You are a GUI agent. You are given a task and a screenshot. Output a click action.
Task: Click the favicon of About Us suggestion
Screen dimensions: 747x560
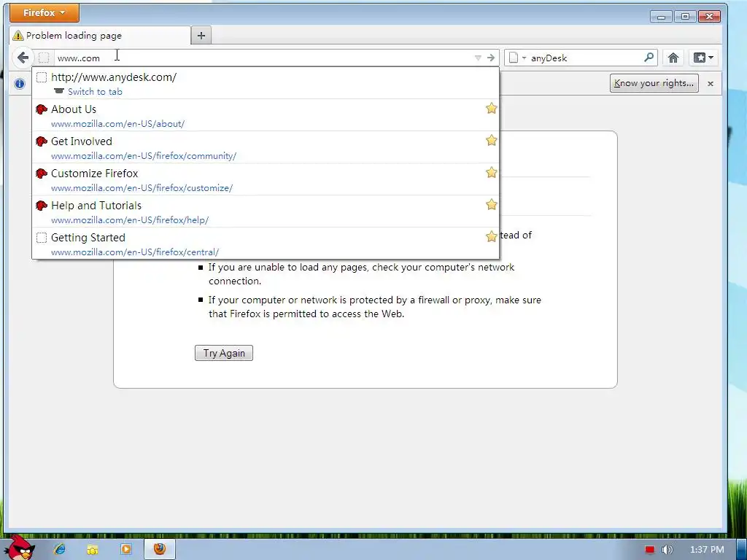pos(42,109)
